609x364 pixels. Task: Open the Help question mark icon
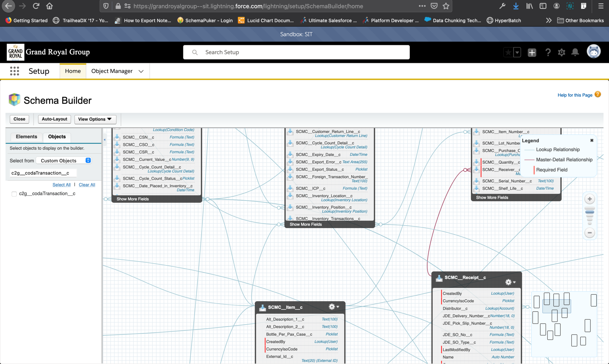coord(548,52)
